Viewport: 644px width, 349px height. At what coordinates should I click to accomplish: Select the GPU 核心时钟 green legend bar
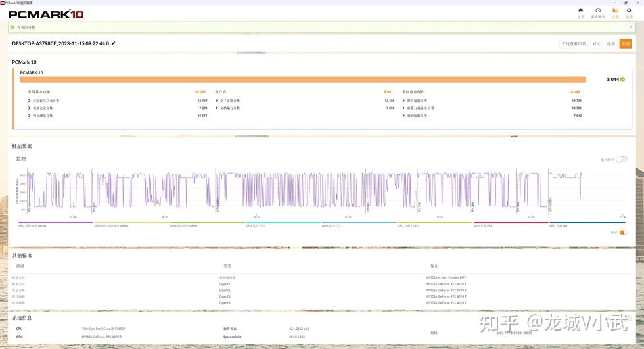[208, 224]
